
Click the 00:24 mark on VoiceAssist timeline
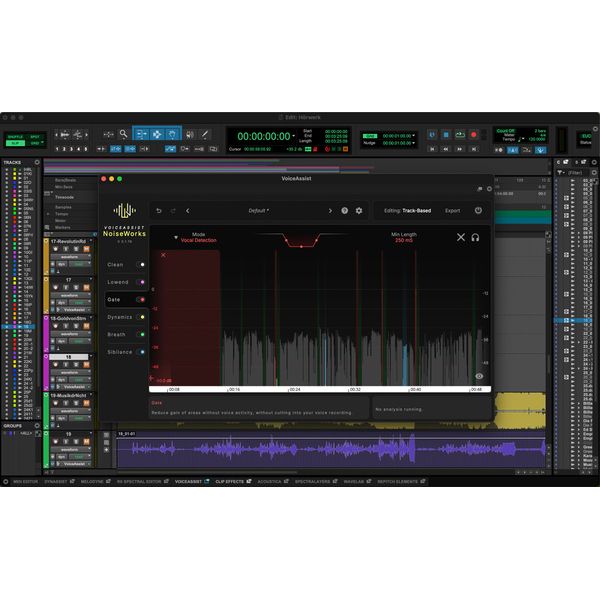(x=295, y=389)
